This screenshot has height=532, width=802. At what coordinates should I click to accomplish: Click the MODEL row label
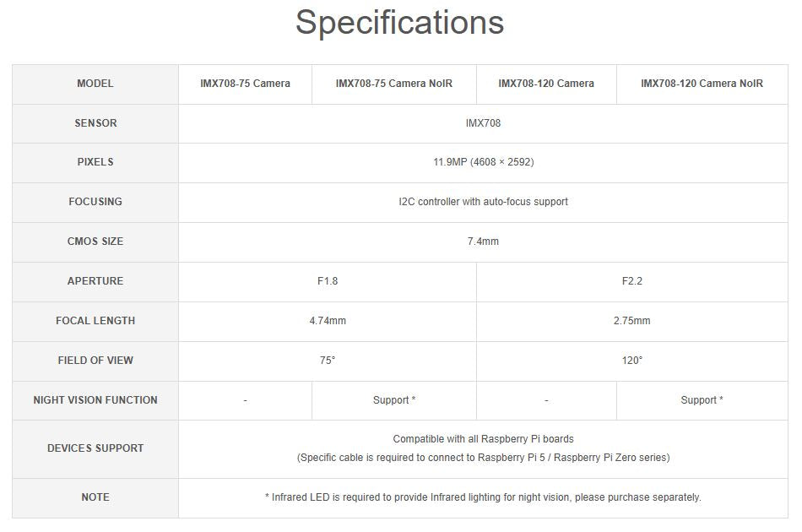click(x=95, y=84)
